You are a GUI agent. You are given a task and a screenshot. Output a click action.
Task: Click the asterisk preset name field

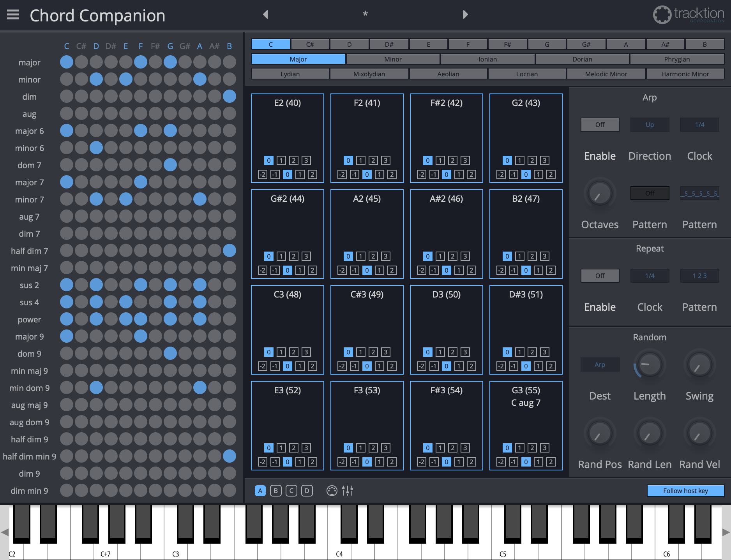[x=365, y=14]
